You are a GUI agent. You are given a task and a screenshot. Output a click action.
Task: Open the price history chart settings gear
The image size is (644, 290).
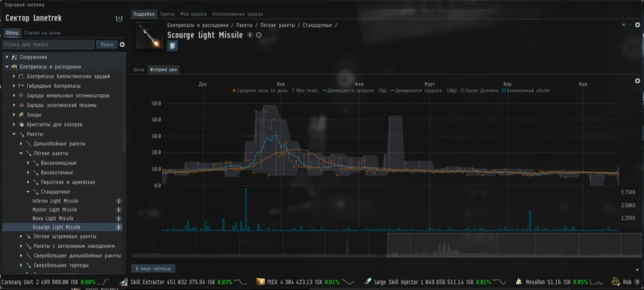click(x=637, y=81)
